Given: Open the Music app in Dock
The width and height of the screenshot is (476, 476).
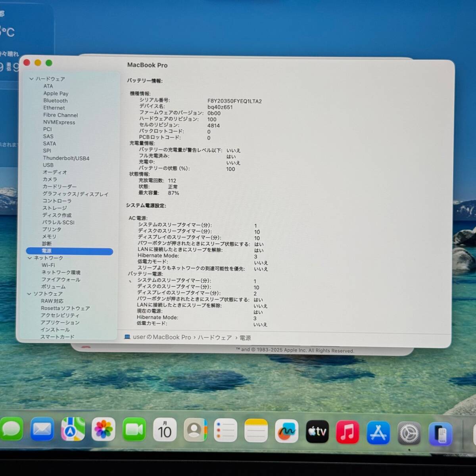Looking at the screenshot, I should point(347,432).
